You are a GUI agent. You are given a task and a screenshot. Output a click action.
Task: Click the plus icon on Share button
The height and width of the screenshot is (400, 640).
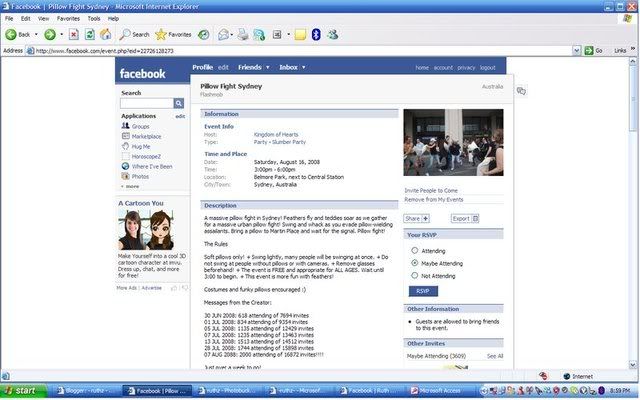click(425, 219)
